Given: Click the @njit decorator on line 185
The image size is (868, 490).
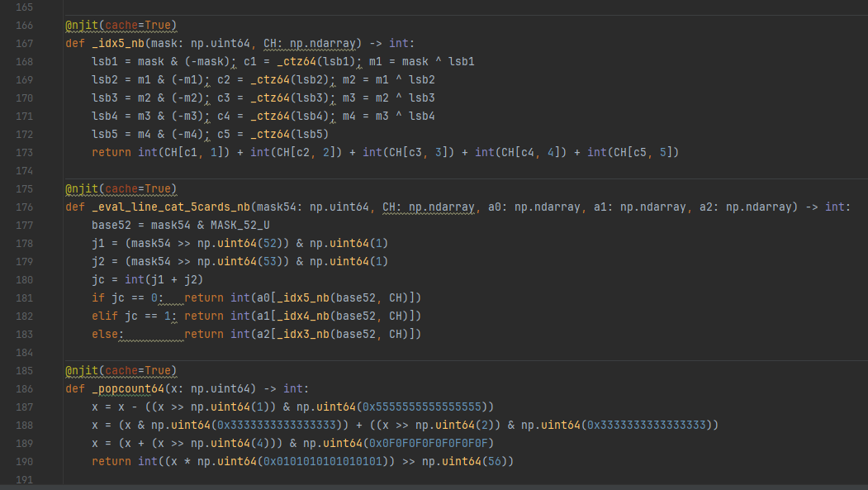Looking at the screenshot, I should click(x=82, y=370).
